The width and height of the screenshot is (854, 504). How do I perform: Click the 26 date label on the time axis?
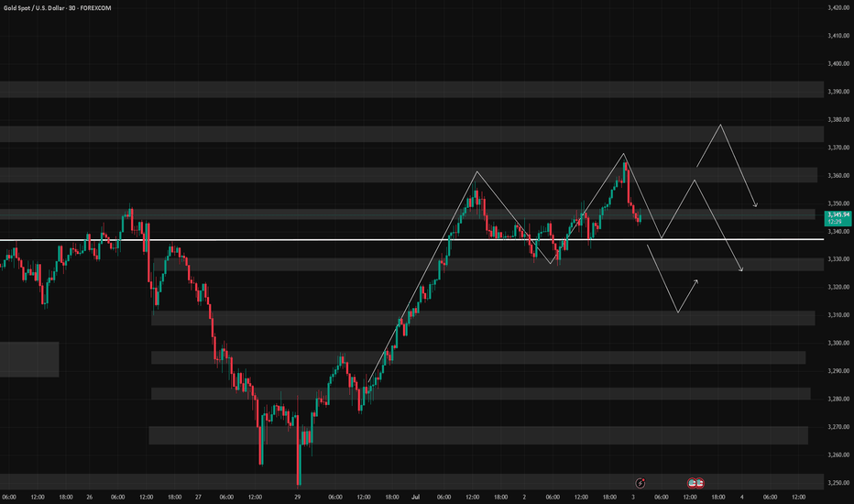click(89, 497)
